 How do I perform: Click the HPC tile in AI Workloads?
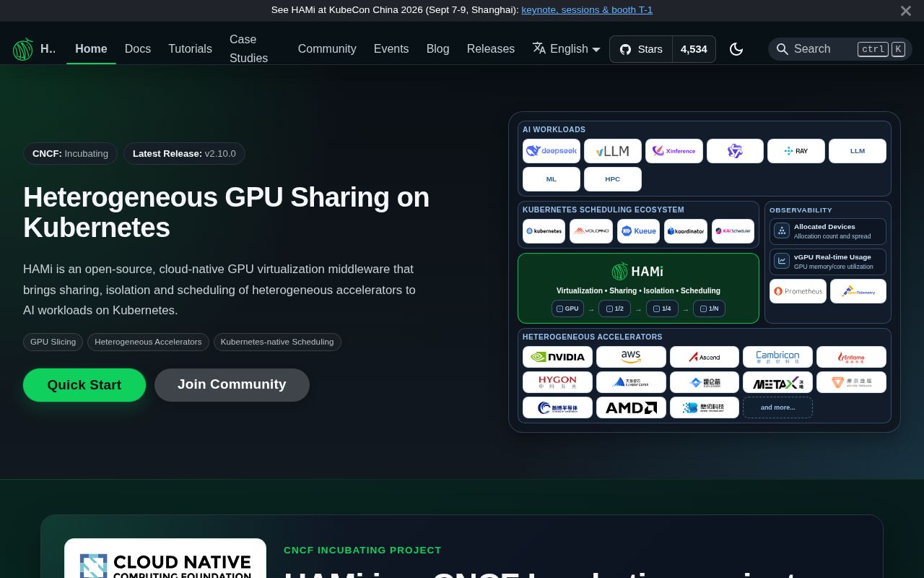pyautogui.click(x=613, y=179)
